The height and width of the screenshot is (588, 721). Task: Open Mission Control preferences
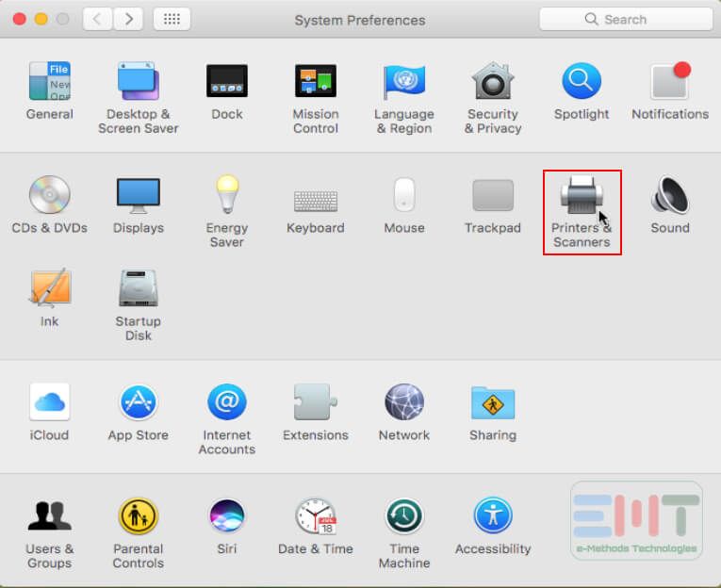(x=315, y=83)
